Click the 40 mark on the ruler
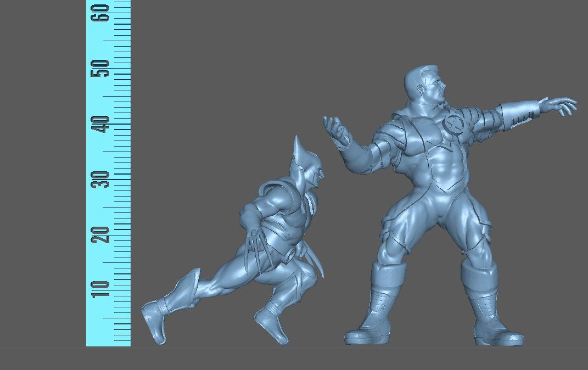This screenshot has height=370, width=588. [102, 124]
